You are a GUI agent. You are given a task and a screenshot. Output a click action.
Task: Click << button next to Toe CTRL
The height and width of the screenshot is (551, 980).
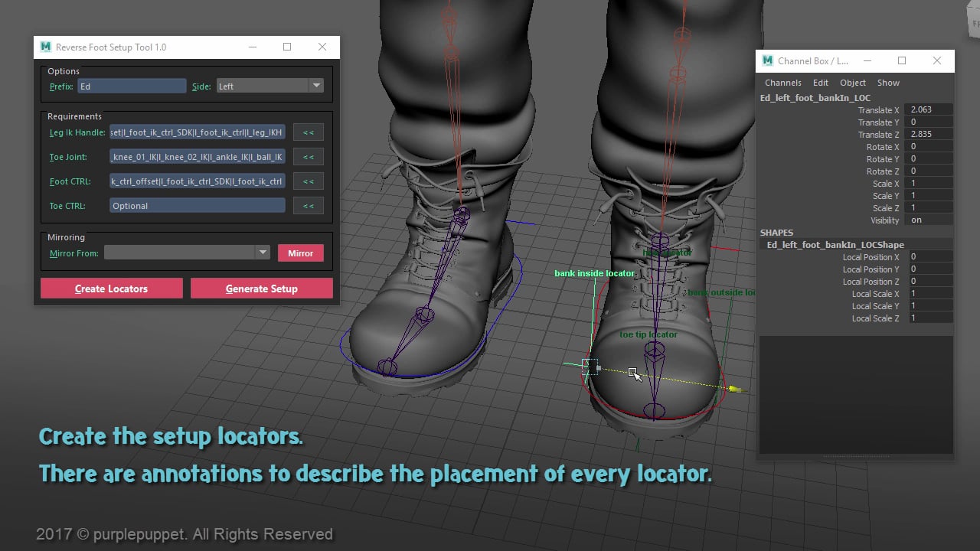(x=308, y=206)
